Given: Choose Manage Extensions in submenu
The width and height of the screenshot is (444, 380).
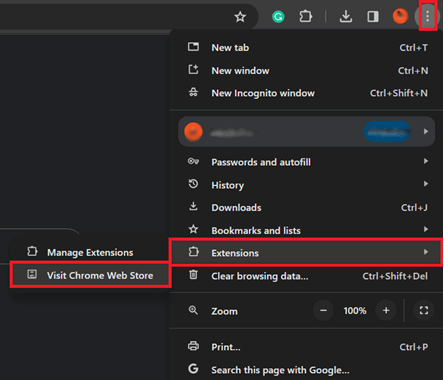Looking at the screenshot, I should point(90,252).
